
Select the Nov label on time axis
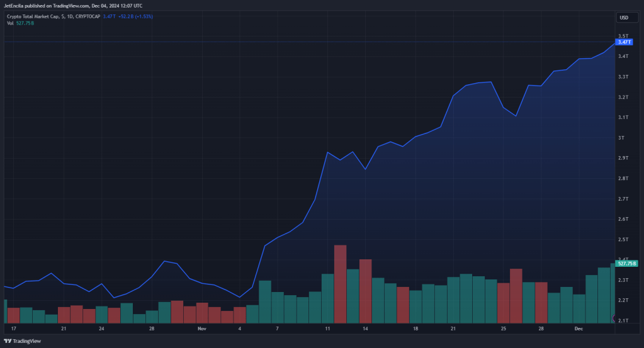pos(201,328)
